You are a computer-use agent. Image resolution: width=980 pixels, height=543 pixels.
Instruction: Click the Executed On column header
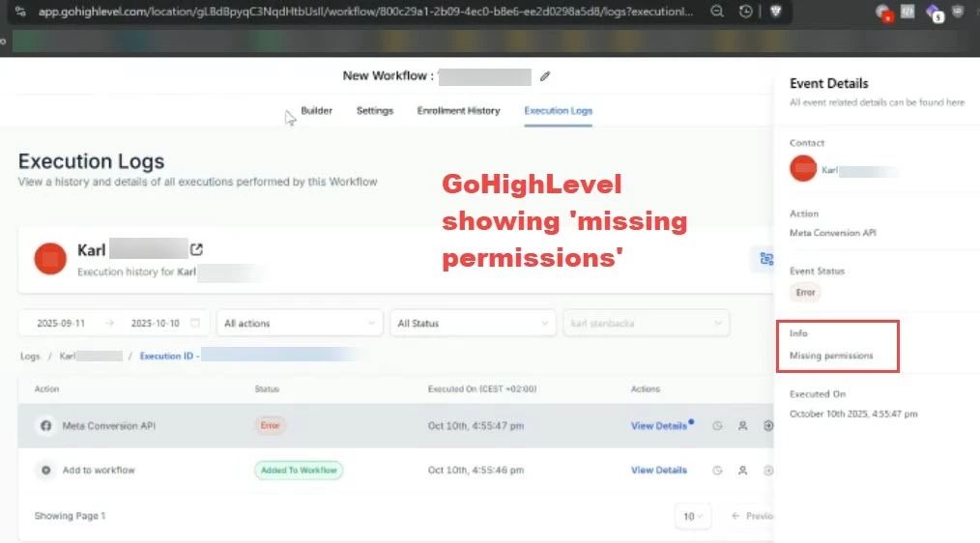(x=482, y=388)
